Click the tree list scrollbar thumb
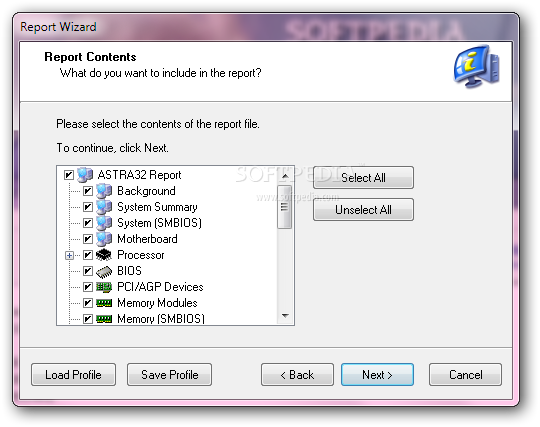 pos(284,207)
